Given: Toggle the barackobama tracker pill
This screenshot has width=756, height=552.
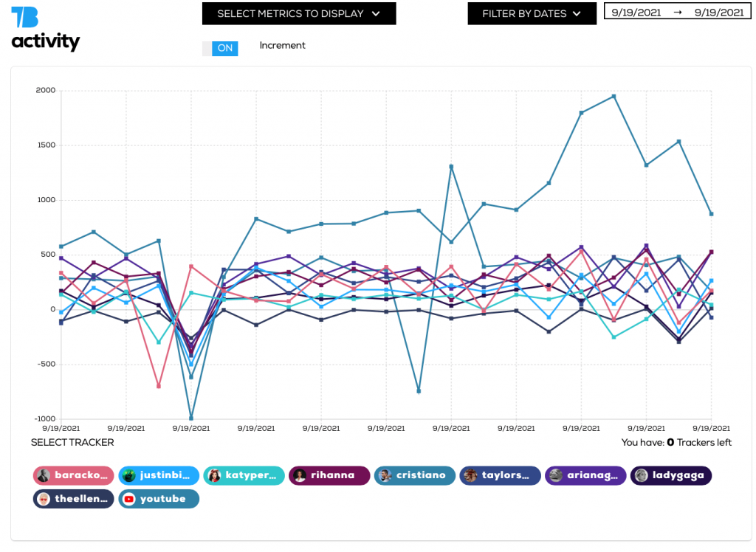Looking at the screenshot, I should [x=73, y=475].
